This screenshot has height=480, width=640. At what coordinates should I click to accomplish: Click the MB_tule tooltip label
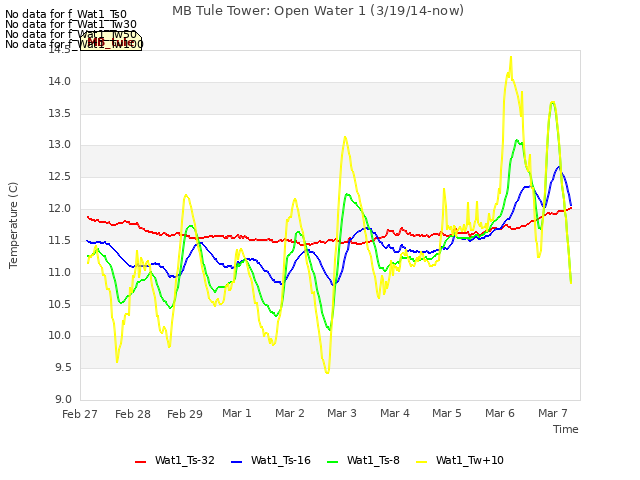(111, 42)
